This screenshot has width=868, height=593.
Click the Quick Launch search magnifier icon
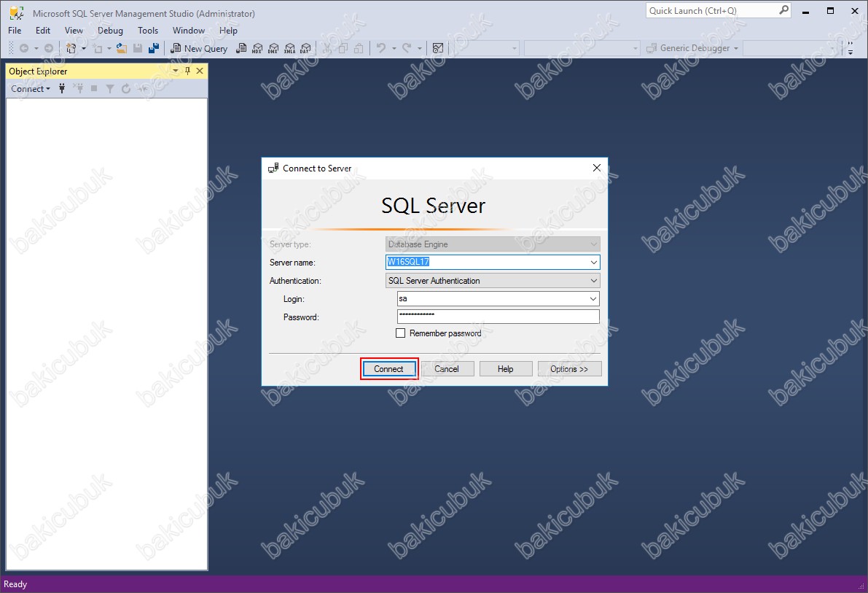click(x=783, y=10)
